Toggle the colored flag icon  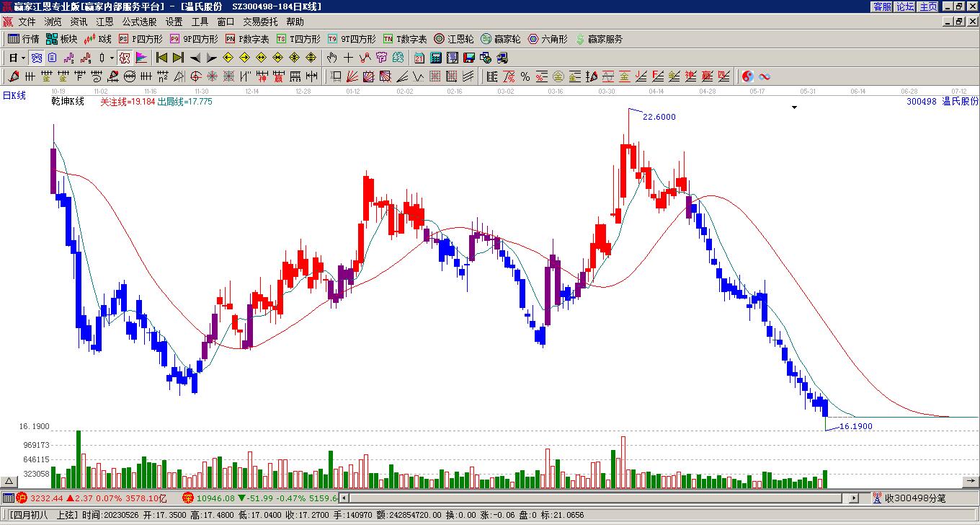pyautogui.click(x=141, y=58)
